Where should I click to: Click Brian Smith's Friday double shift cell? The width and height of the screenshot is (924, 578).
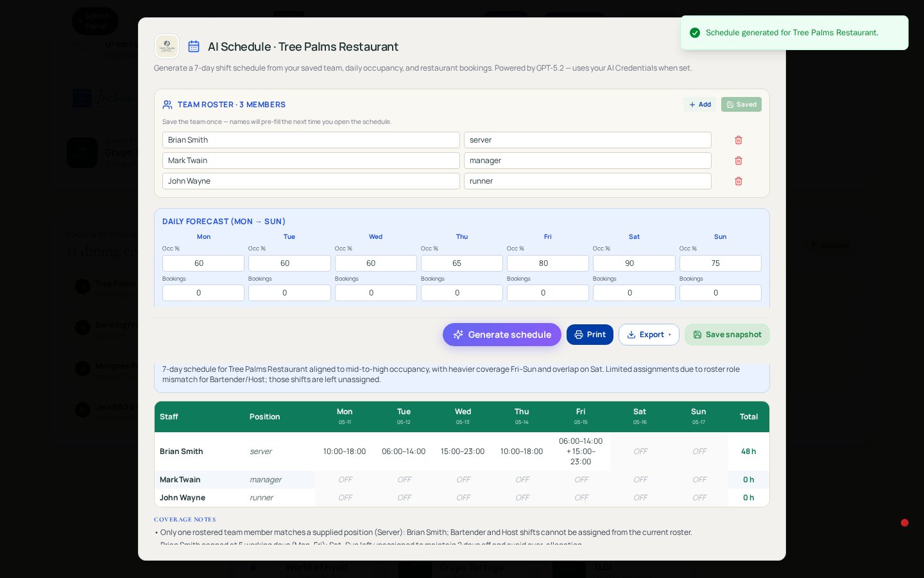click(581, 451)
